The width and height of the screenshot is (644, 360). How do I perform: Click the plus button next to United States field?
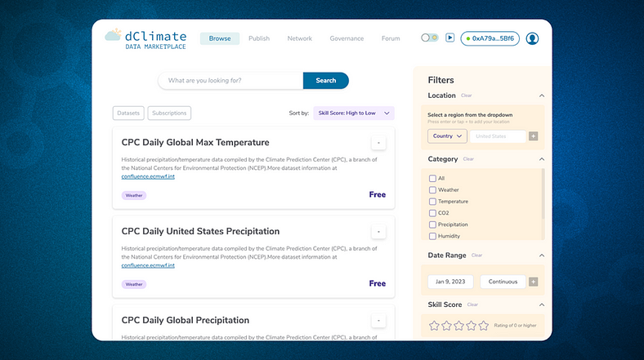533,136
